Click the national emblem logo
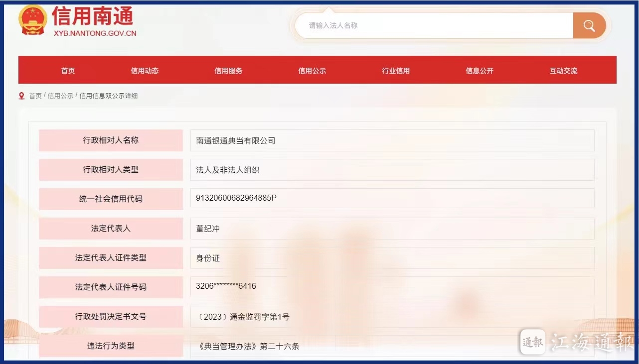This screenshot has height=364, width=639. 33,20
